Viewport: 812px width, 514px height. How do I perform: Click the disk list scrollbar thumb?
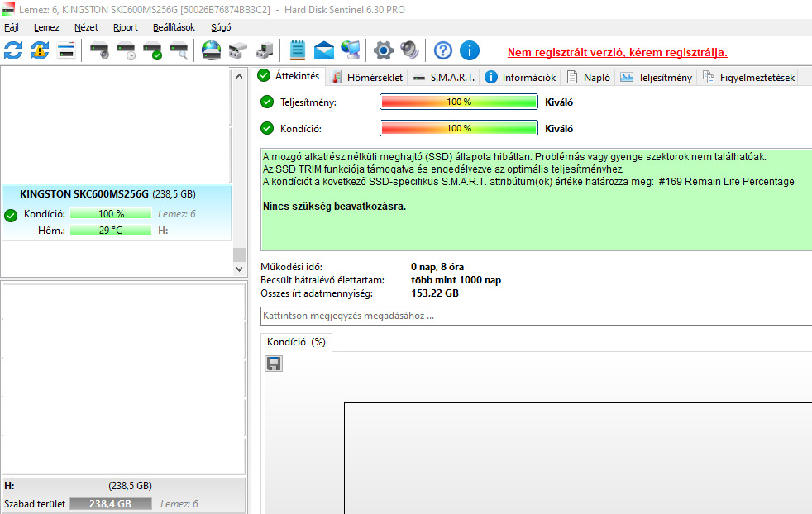239,255
